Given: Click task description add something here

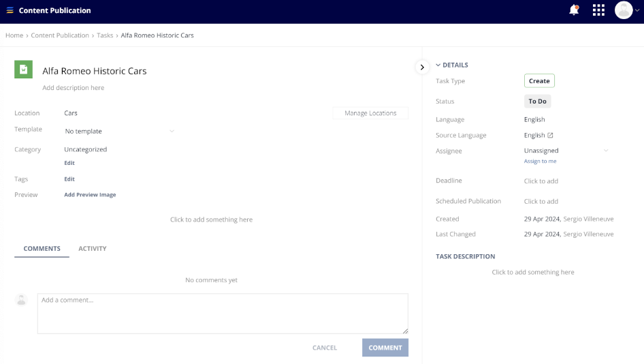Looking at the screenshot, I should tap(533, 272).
